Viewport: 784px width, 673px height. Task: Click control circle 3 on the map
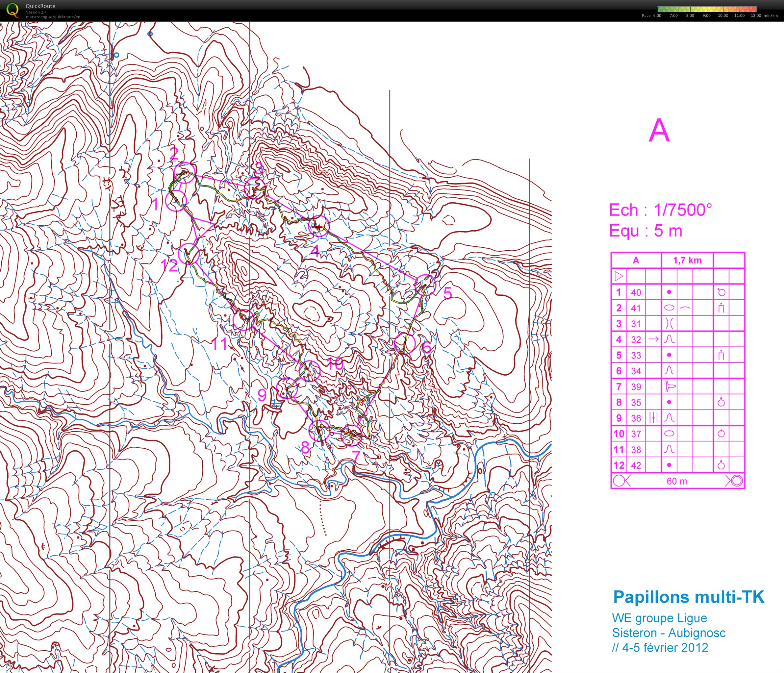coord(255,189)
